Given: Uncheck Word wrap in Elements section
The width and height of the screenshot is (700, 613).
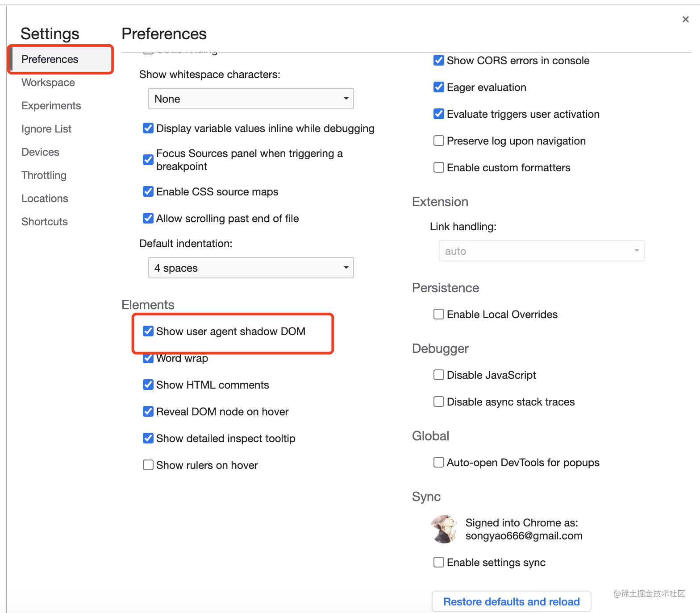Looking at the screenshot, I should [148, 359].
